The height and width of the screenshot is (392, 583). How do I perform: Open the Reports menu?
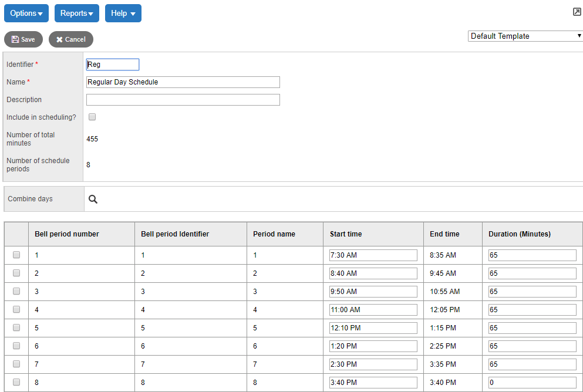point(77,13)
